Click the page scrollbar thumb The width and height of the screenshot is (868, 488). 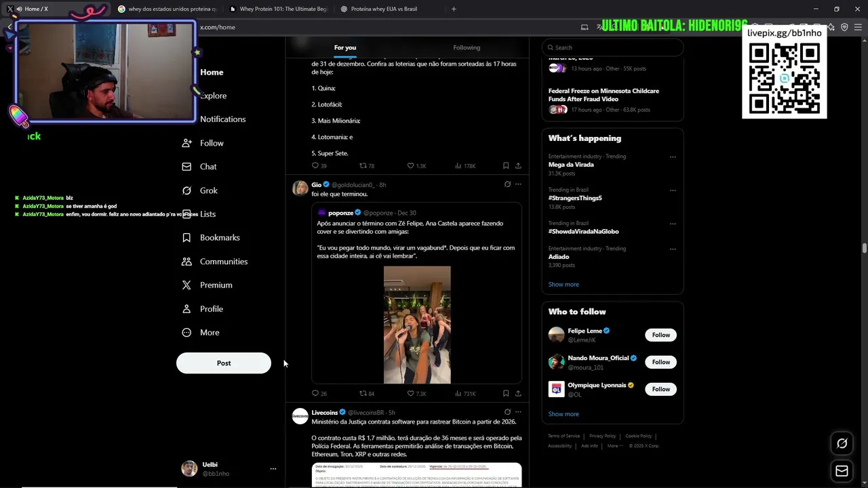pos(864,248)
